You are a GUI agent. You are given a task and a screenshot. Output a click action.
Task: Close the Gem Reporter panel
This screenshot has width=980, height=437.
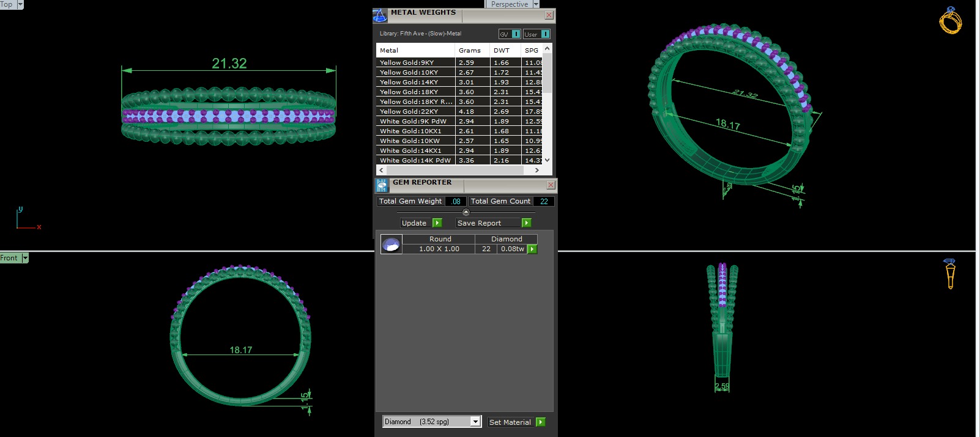coord(551,185)
